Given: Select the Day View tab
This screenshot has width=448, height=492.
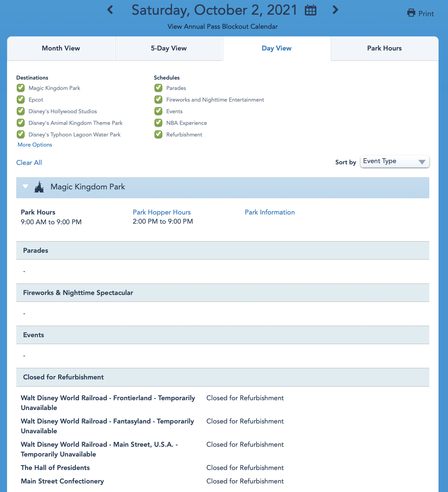Looking at the screenshot, I should (277, 48).
